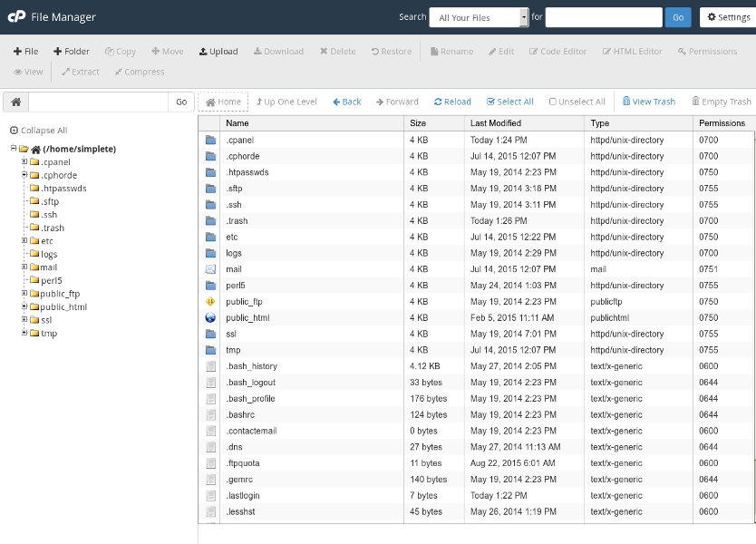Expand the etc tree node
Image resolution: width=756 pixels, height=544 pixels.
point(24,240)
